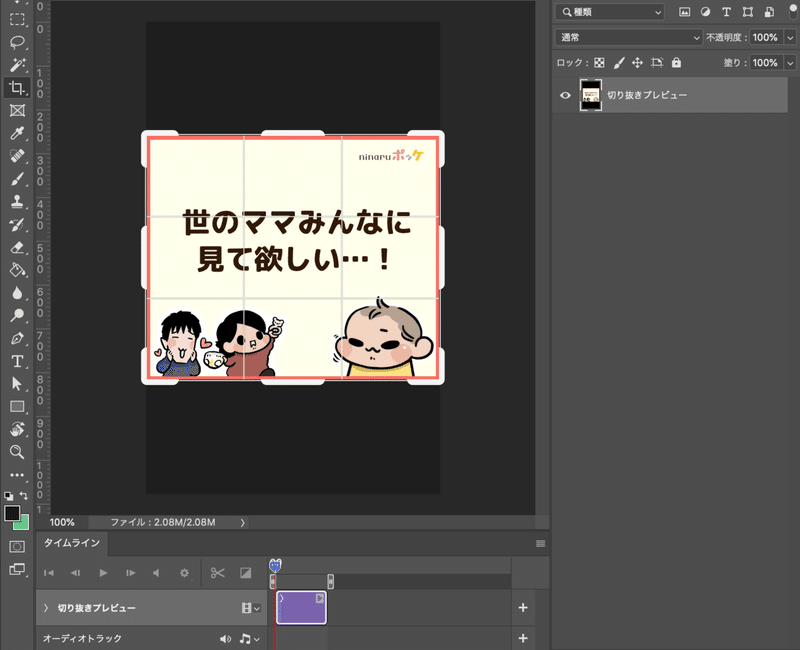Filter layers by smart objects

pyautogui.click(x=769, y=12)
